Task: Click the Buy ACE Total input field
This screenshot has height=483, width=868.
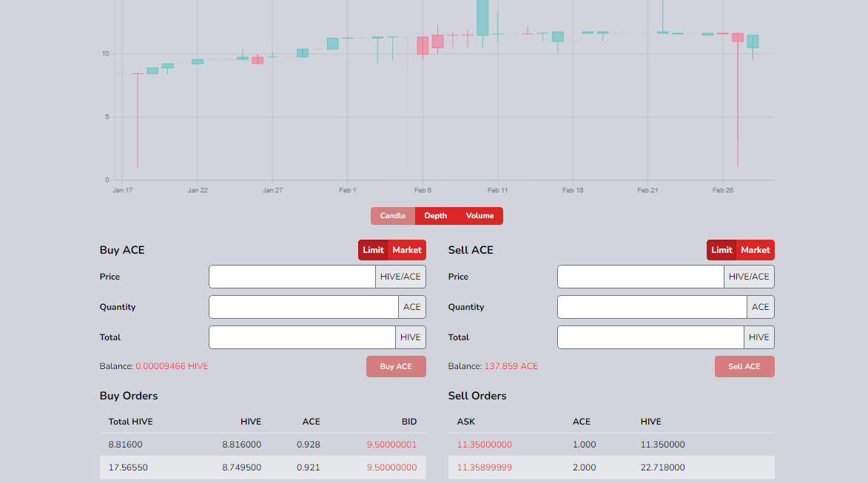Action: (302, 337)
